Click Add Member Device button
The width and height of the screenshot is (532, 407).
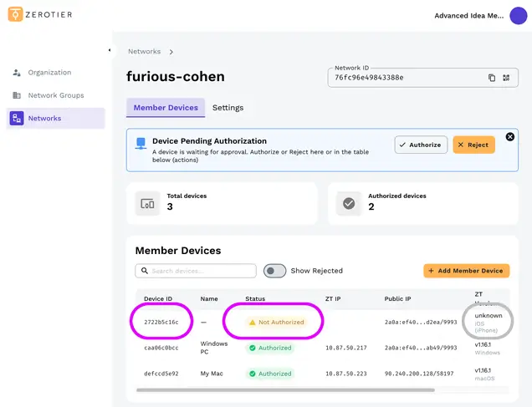pos(466,271)
